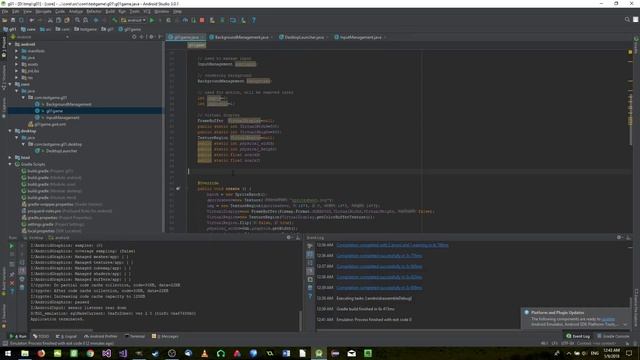The height and width of the screenshot is (360, 640).
Task: Toggle the Gradle Console tool window button
Action: pyautogui.click(x=613, y=336)
